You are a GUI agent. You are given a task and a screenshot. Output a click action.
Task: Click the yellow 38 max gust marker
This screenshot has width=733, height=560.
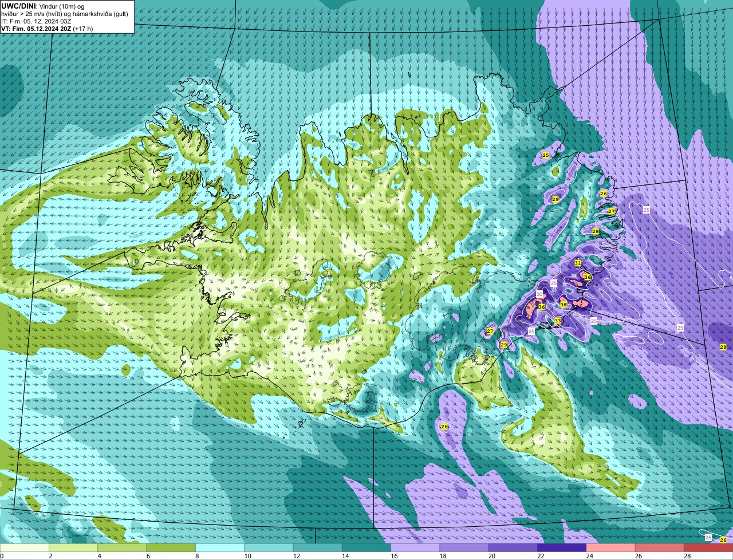[563, 305]
